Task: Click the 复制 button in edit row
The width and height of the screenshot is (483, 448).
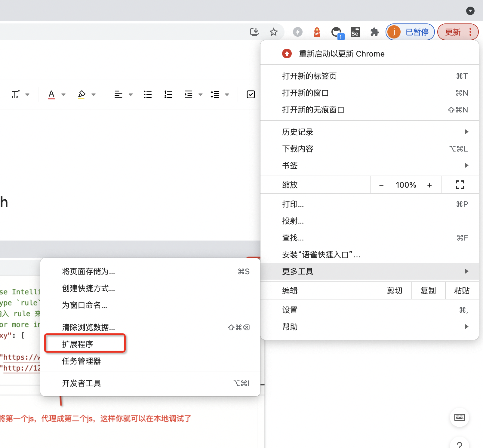Action: click(x=428, y=290)
